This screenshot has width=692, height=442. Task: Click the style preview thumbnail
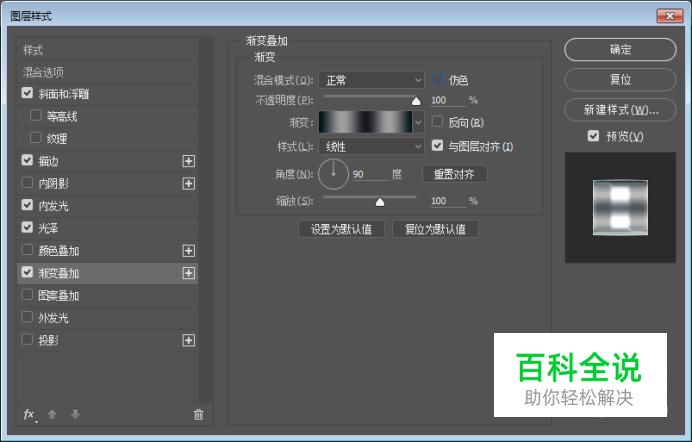pos(620,208)
